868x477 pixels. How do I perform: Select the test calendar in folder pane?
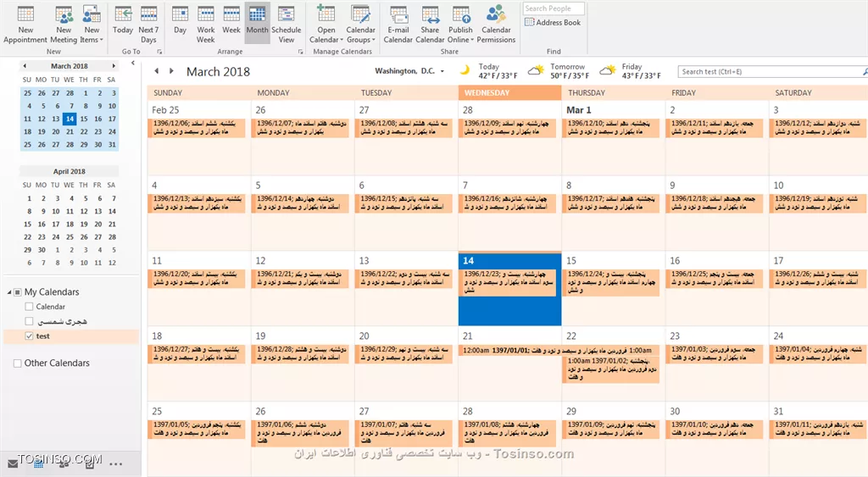click(71, 336)
